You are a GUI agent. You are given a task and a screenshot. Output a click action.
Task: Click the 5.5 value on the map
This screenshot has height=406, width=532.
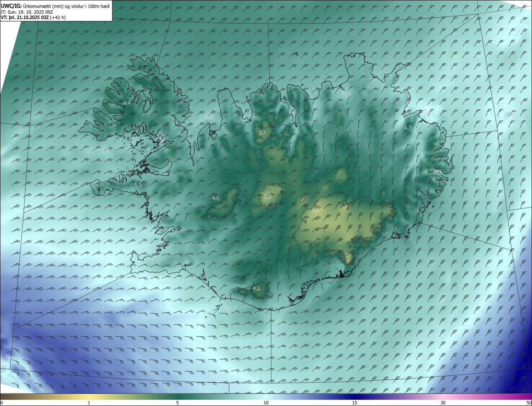[x=138, y=185]
